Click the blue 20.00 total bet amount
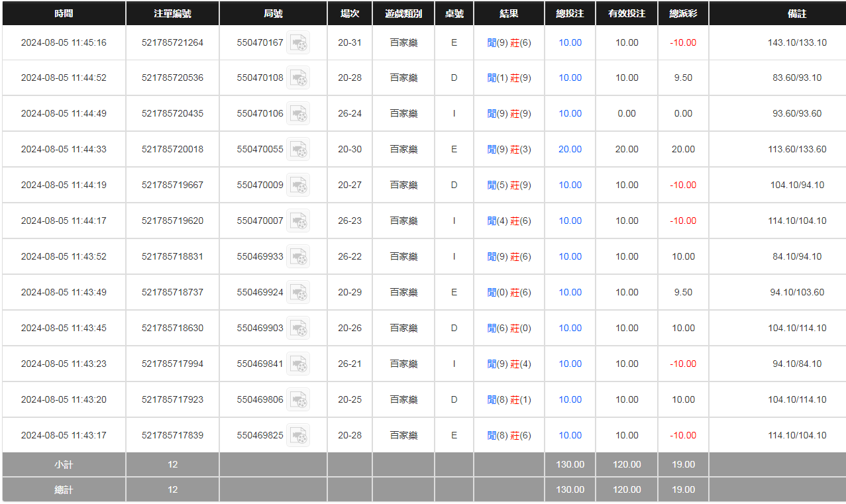 [570, 150]
